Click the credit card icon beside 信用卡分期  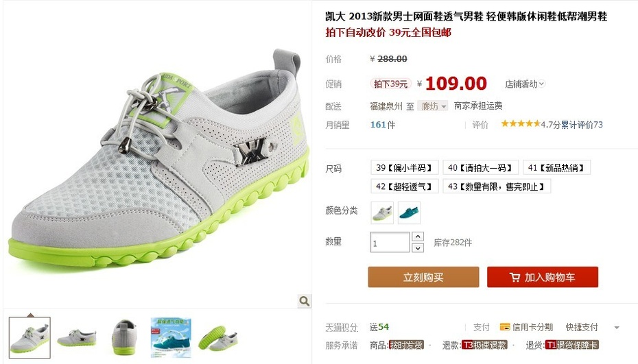coord(504,326)
